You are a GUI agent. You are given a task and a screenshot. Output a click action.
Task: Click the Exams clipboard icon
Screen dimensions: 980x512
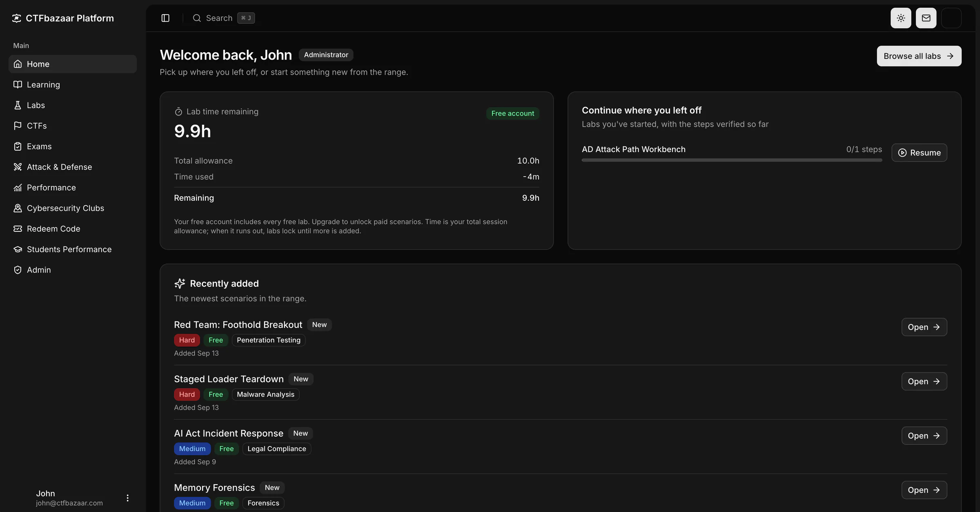coord(18,146)
